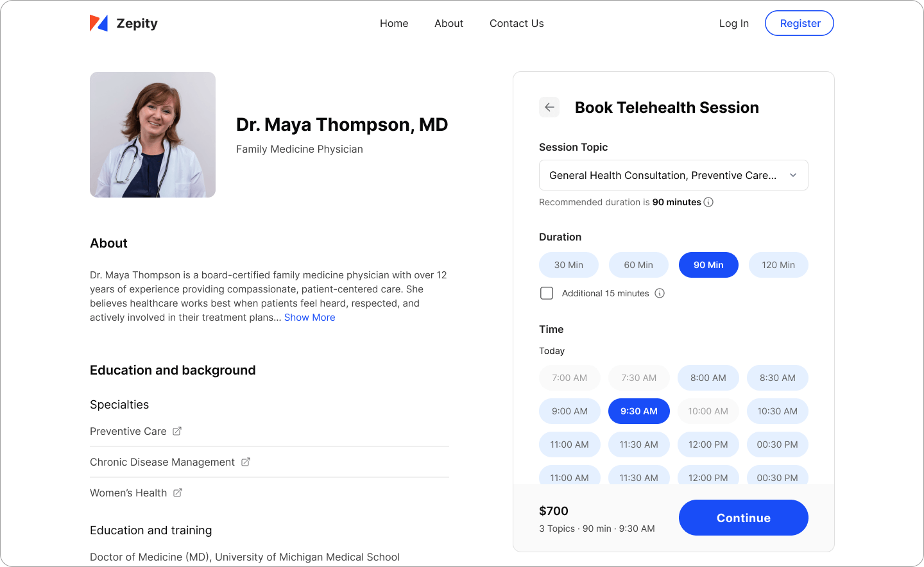Open the Preventive Care external link

coord(177,430)
